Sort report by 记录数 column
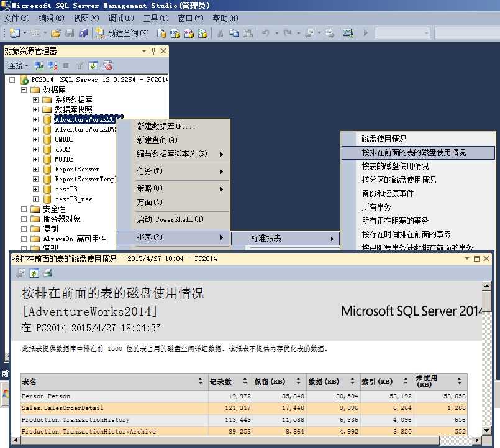500x448 pixels. click(x=245, y=381)
